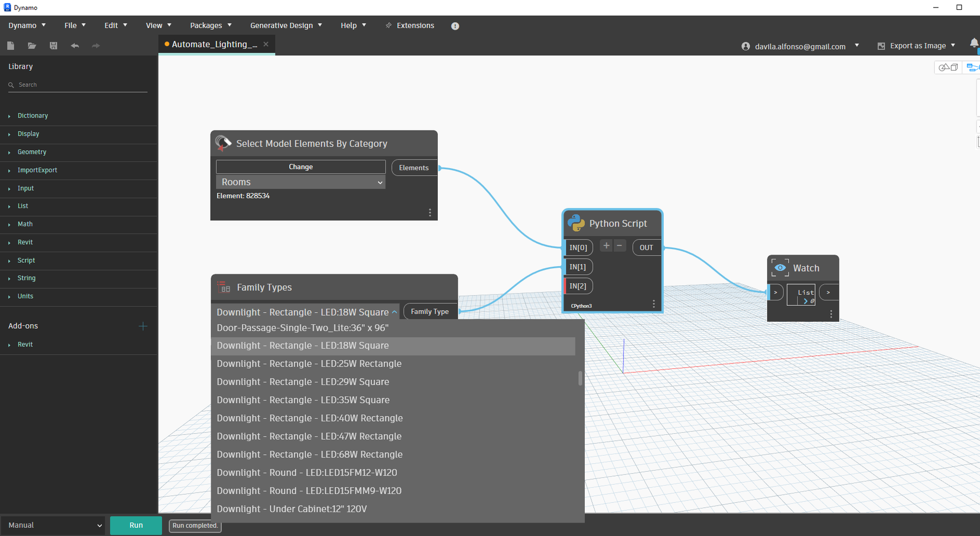Open the Packages menu
The width and height of the screenshot is (980, 536).
211,26
